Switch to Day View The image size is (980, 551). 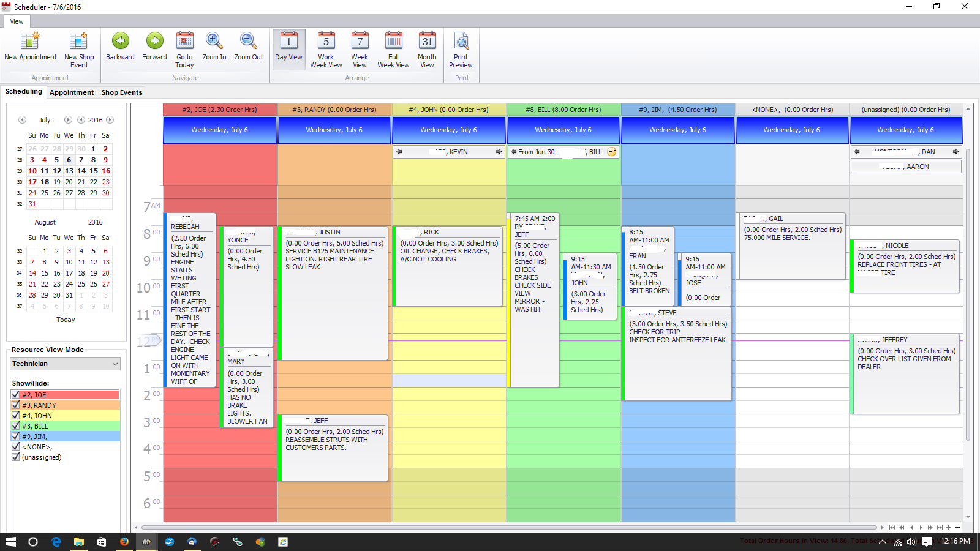point(288,49)
